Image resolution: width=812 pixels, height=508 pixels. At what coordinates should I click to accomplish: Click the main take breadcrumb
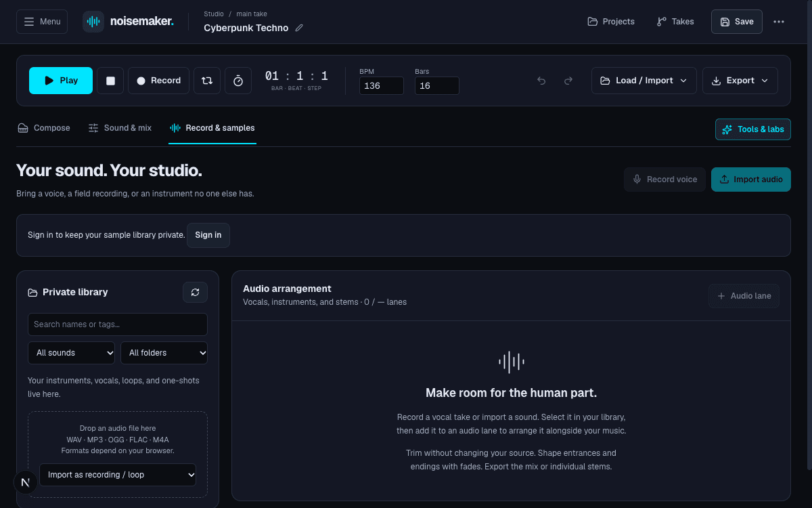[x=252, y=14]
